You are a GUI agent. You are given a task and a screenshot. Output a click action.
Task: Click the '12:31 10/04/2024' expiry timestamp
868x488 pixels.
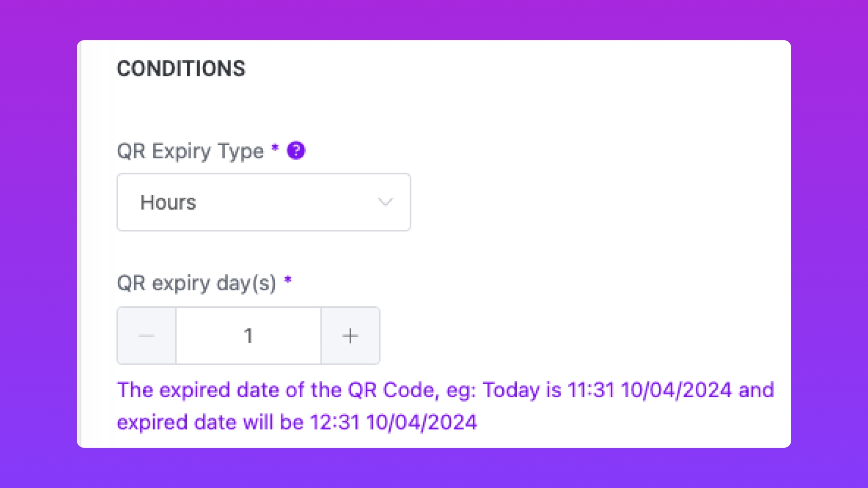[x=393, y=422]
